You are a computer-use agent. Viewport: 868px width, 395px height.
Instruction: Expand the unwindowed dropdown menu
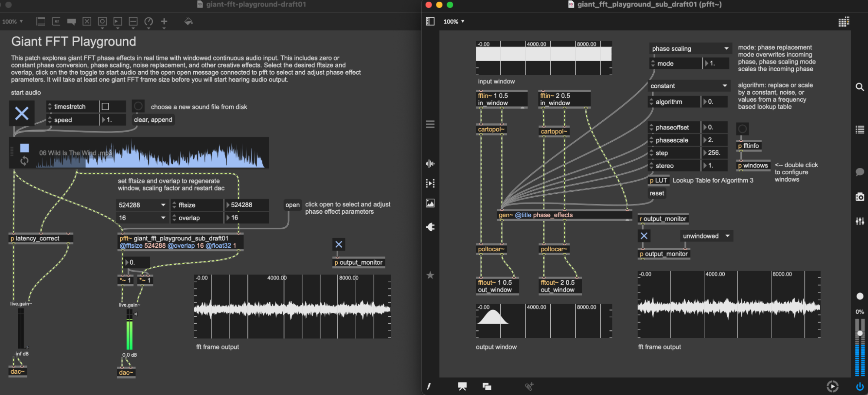coord(706,236)
